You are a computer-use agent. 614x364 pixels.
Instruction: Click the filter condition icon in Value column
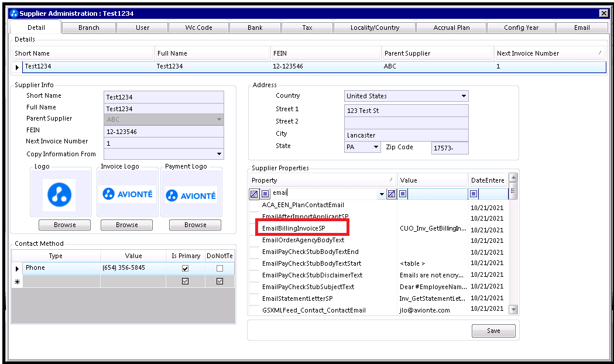click(x=403, y=193)
